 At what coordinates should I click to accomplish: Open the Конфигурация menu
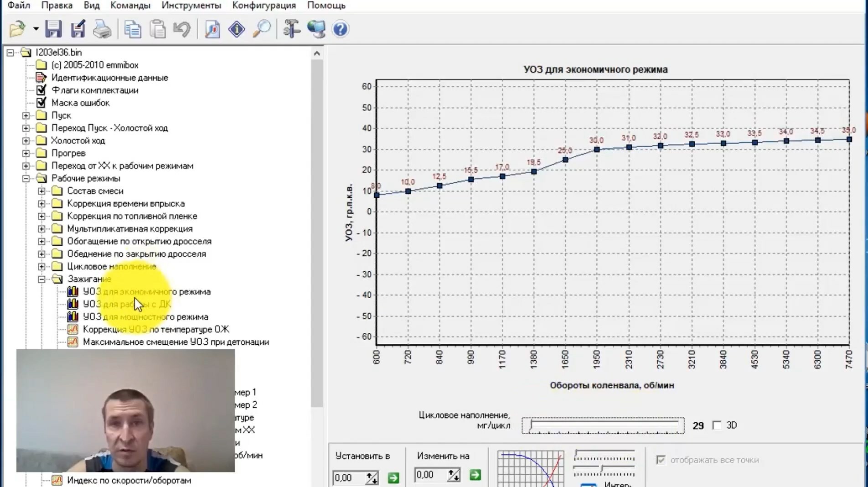(x=264, y=5)
